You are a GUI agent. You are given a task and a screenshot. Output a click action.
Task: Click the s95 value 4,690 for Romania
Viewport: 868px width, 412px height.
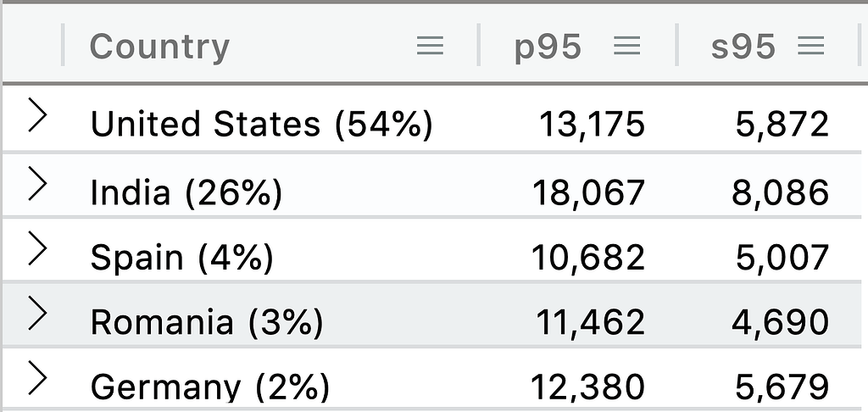point(780,323)
